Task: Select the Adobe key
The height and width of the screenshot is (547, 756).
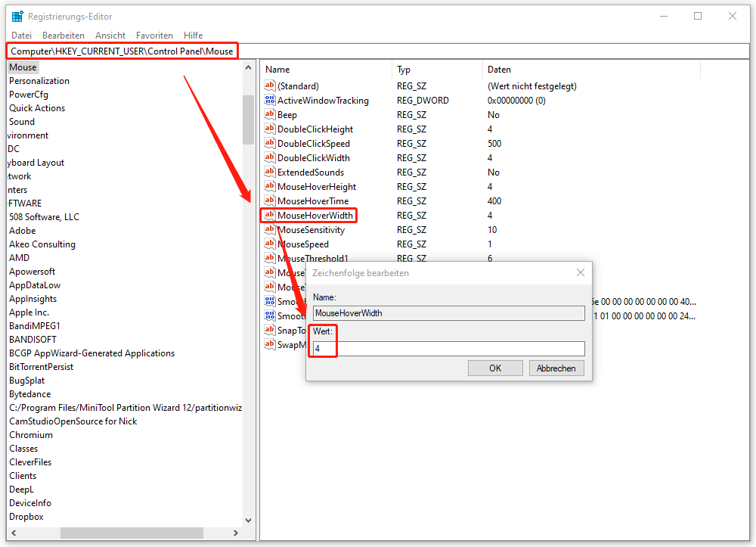Action: tap(22, 231)
